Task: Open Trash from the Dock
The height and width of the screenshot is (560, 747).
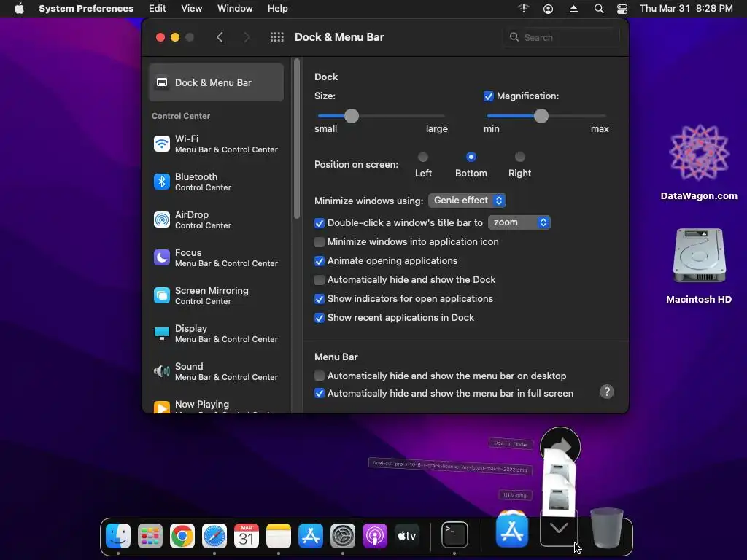Action: [x=606, y=528]
